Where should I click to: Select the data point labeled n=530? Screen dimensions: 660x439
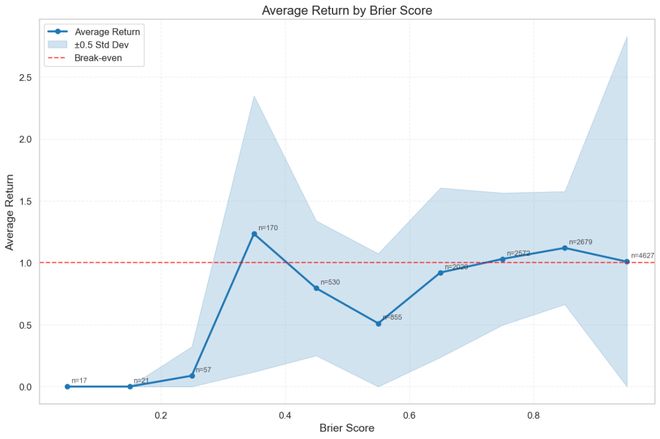pyautogui.click(x=316, y=288)
